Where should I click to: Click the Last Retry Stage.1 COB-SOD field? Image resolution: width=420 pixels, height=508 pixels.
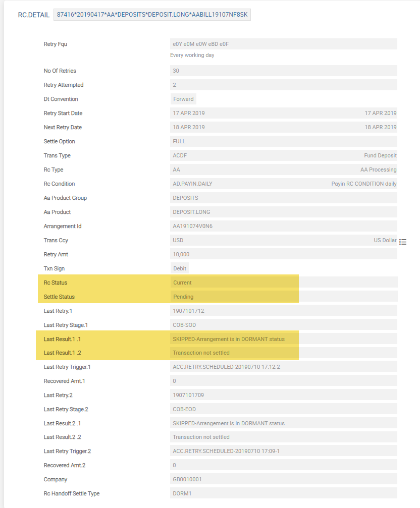pyautogui.click(x=283, y=325)
